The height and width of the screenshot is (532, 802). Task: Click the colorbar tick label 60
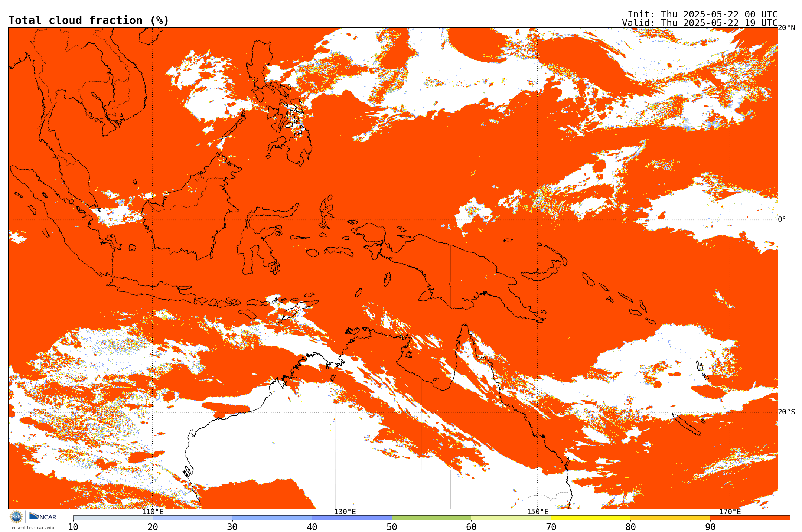471,527
